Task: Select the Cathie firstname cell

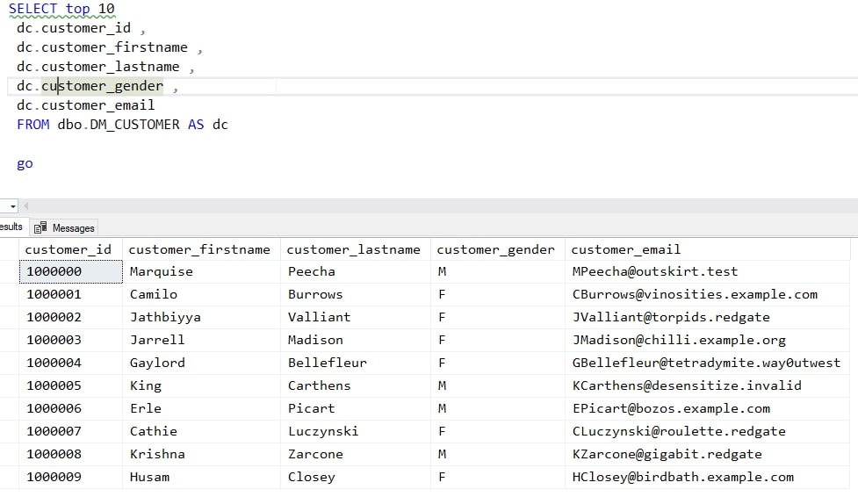Action: [x=201, y=432]
